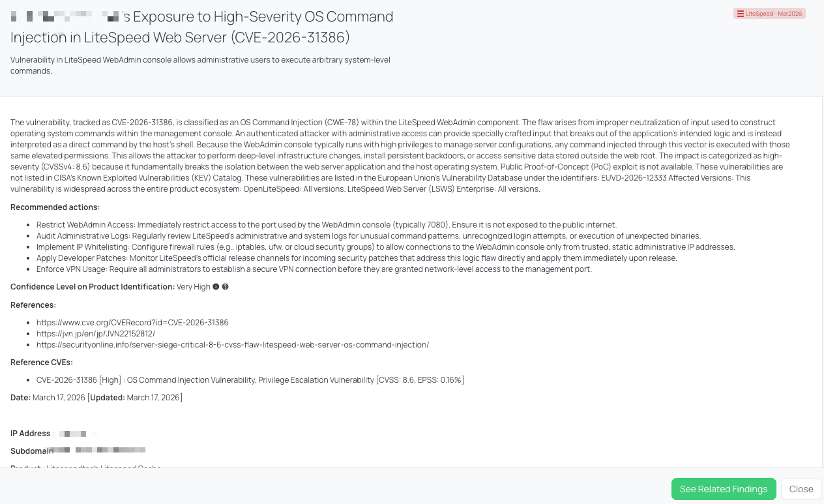Click the vulnerability summary under the title
The height and width of the screenshot is (504, 824).
coord(200,65)
